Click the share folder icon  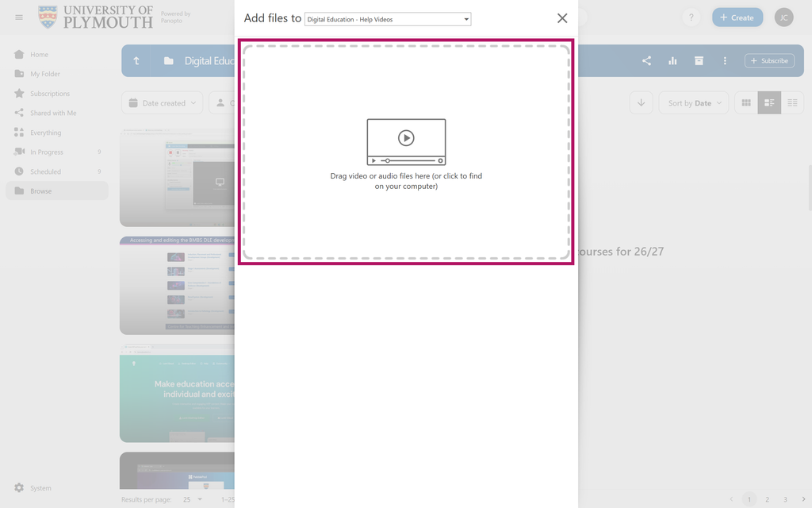point(646,60)
